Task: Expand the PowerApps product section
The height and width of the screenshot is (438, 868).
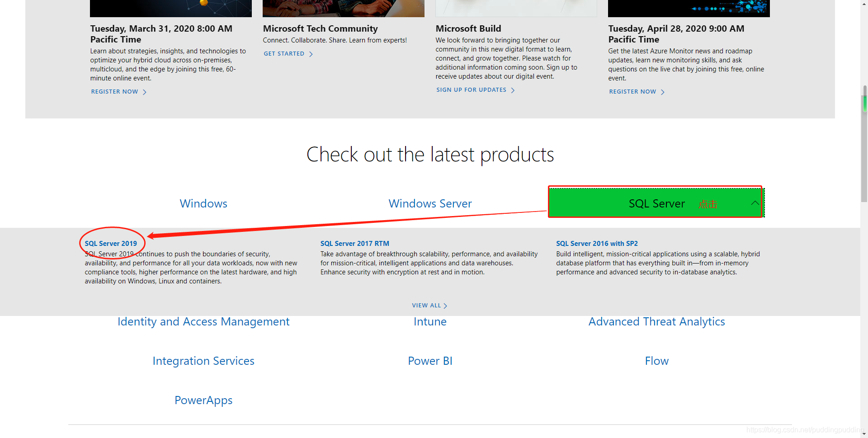Action: point(203,400)
